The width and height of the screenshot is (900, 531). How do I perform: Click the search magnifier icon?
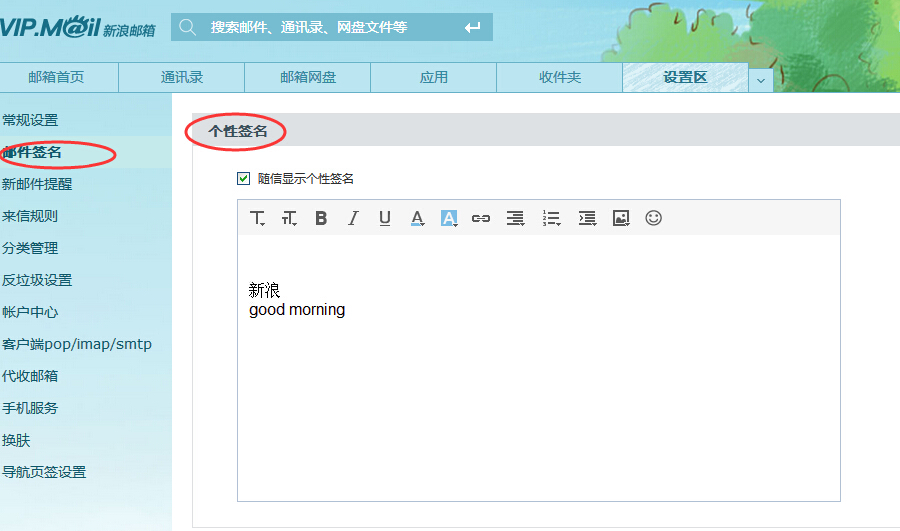pyautogui.click(x=188, y=27)
